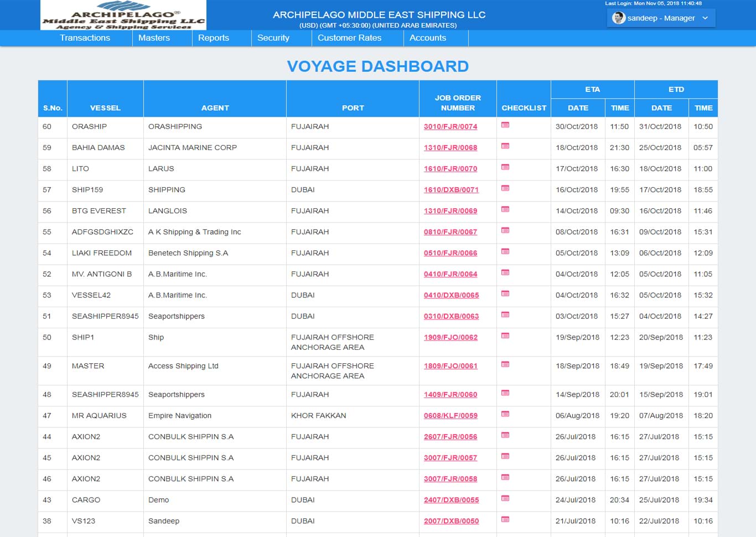Open the Masters menu
Screen dimensions: 756x537
click(154, 38)
